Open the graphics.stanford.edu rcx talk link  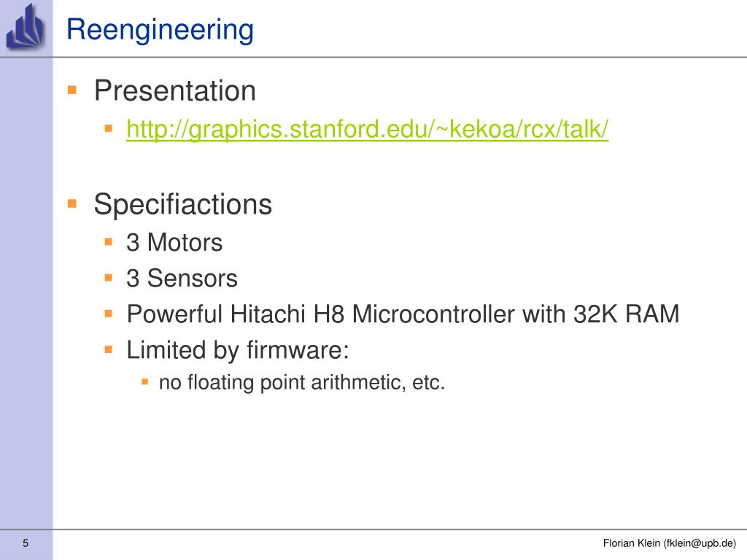point(368,129)
